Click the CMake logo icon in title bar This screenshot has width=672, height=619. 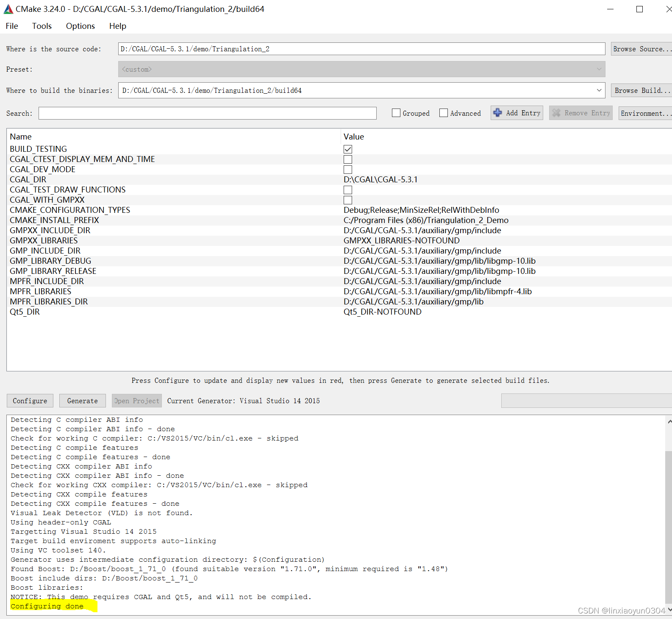click(x=8, y=9)
